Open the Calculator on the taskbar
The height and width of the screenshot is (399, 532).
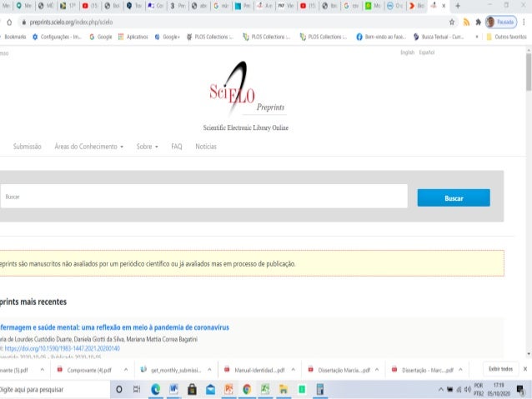[x=320, y=389]
